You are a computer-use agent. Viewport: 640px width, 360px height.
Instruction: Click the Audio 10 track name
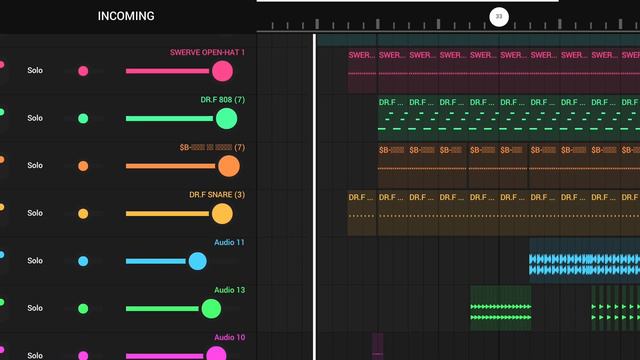(x=230, y=338)
